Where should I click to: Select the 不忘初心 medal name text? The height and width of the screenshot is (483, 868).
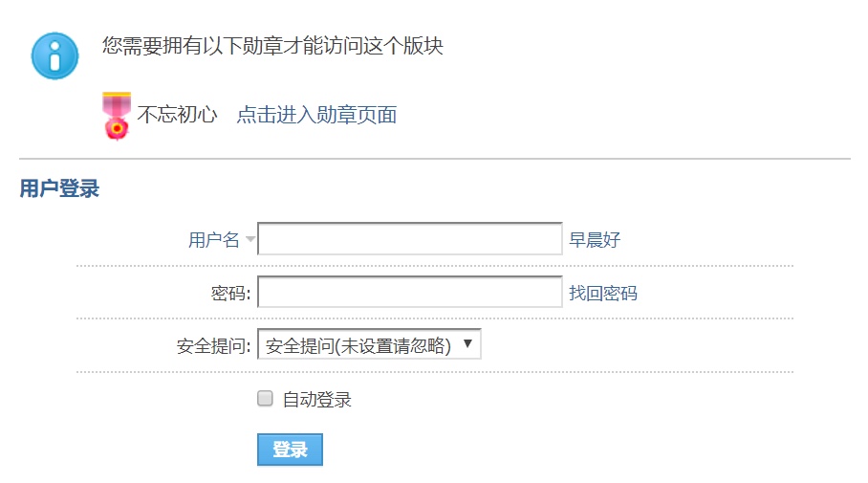point(177,115)
